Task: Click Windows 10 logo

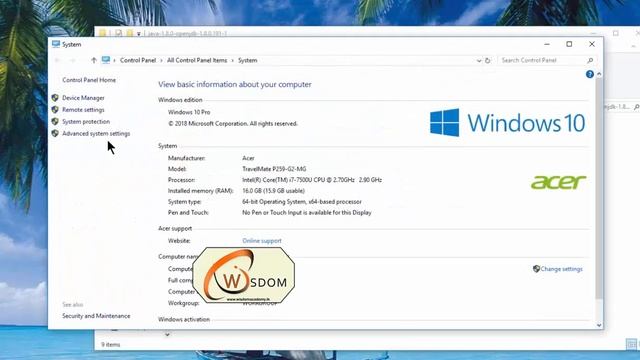Action: (x=507, y=122)
